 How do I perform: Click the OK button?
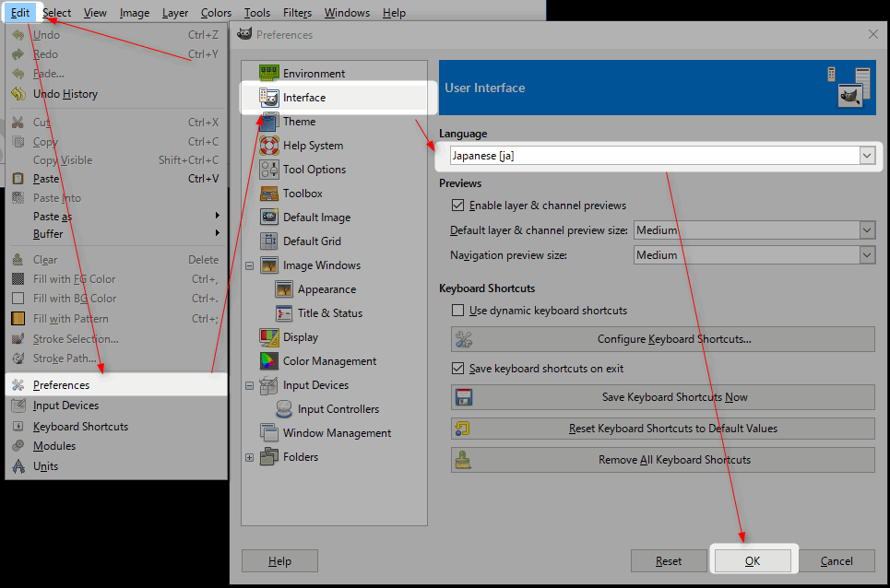click(753, 560)
